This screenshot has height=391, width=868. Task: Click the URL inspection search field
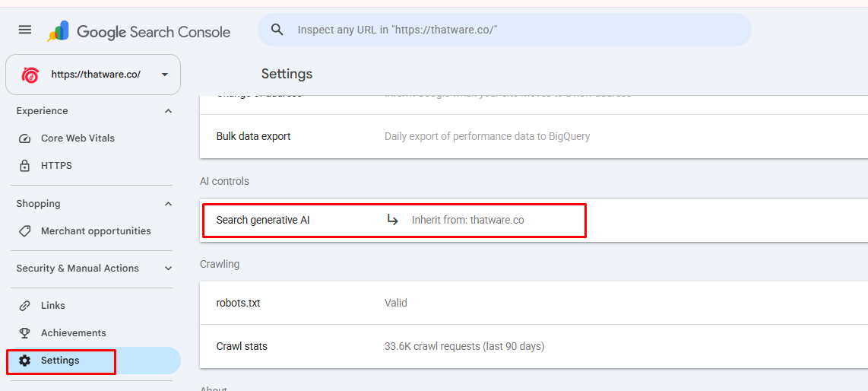tap(504, 30)
